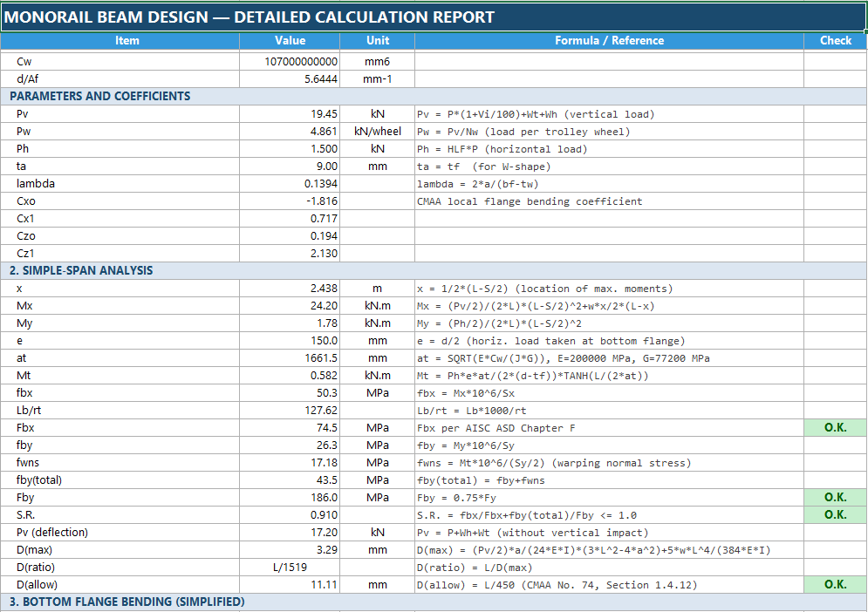Viewport: 868px width, 612px height.
Task: Select the Mt value cell 0.582
Action: point(290,376)
